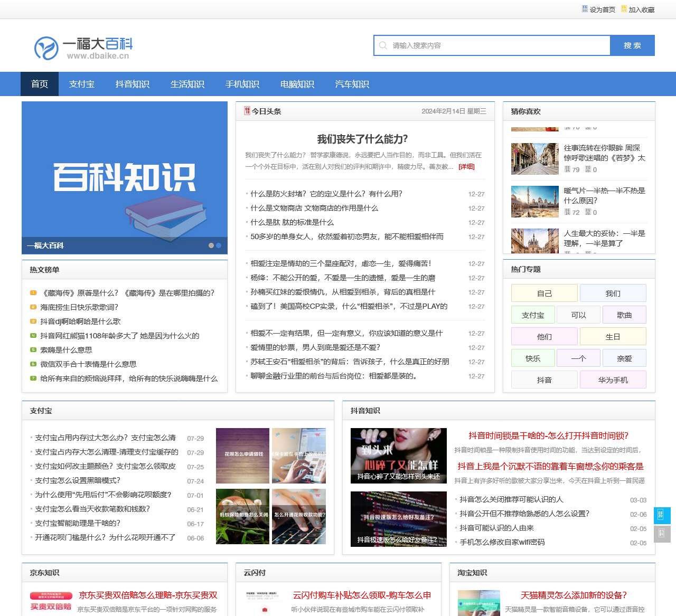Select 汽车知识 in the navigation bar
This screenshot has height=616, width=676.
(x=351, y=84)
